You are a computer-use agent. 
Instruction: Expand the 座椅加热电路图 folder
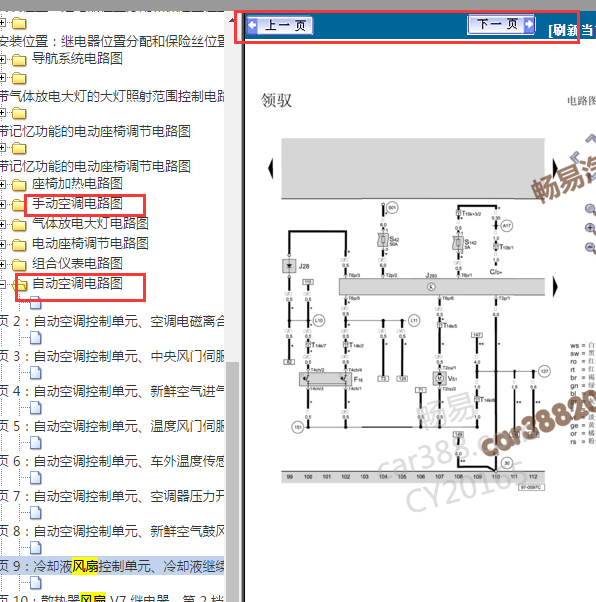[x=2, y=184]
